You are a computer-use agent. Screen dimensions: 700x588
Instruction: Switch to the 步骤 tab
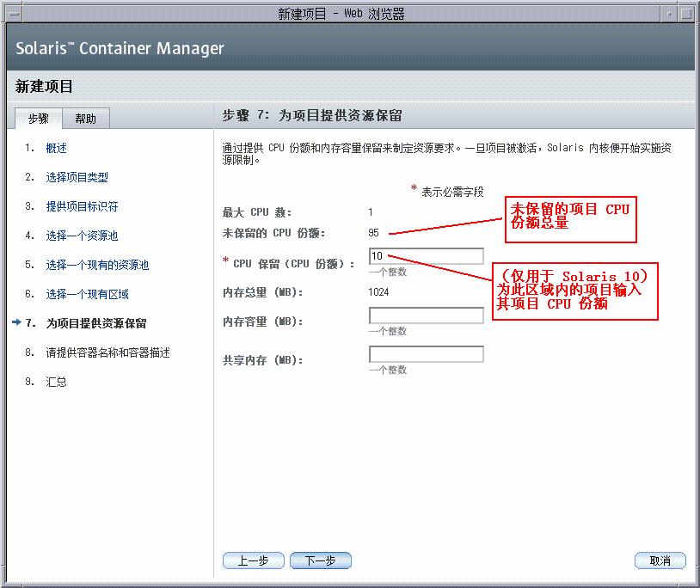tap(39, 119)
